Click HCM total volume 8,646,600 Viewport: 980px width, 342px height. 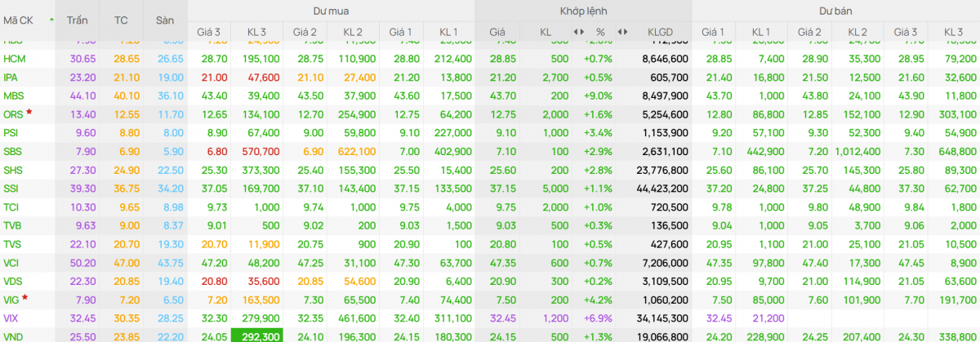665,59
